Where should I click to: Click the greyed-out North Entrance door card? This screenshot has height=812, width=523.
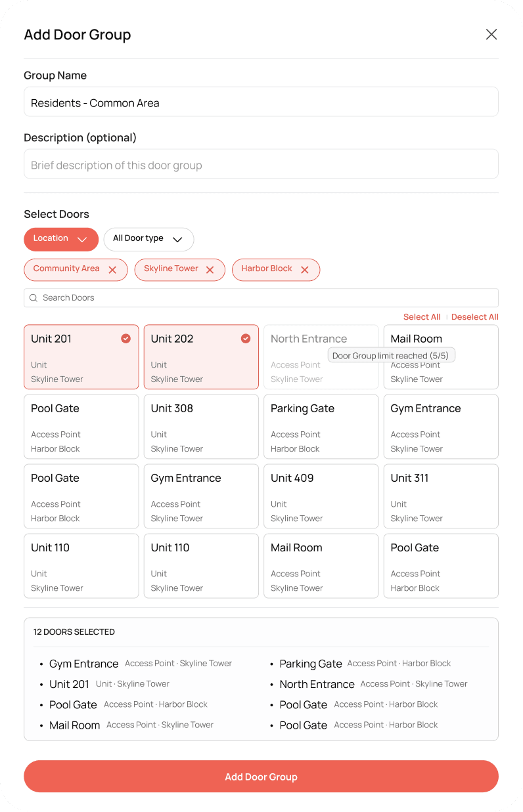[321, 357]
